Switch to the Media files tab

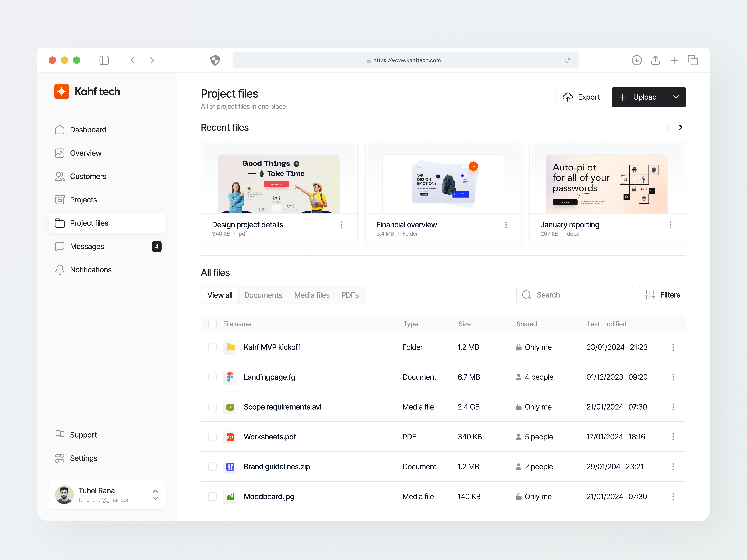click(312, 295)
